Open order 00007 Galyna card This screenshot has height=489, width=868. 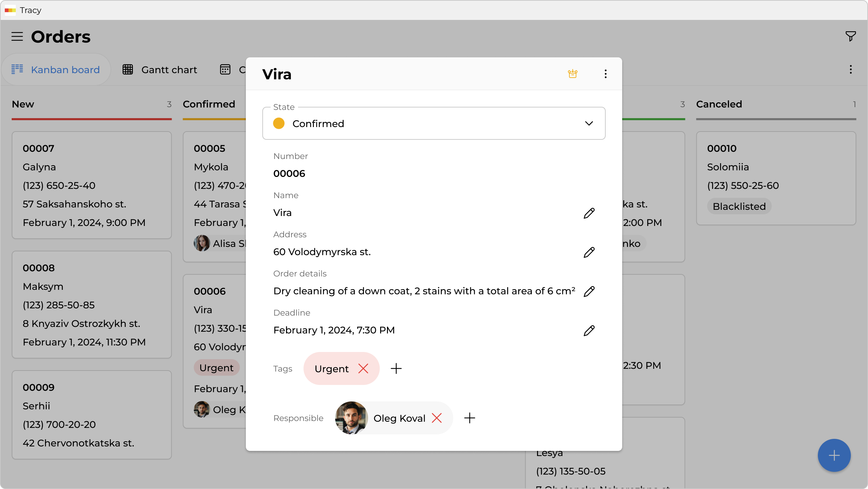point(91,185)
